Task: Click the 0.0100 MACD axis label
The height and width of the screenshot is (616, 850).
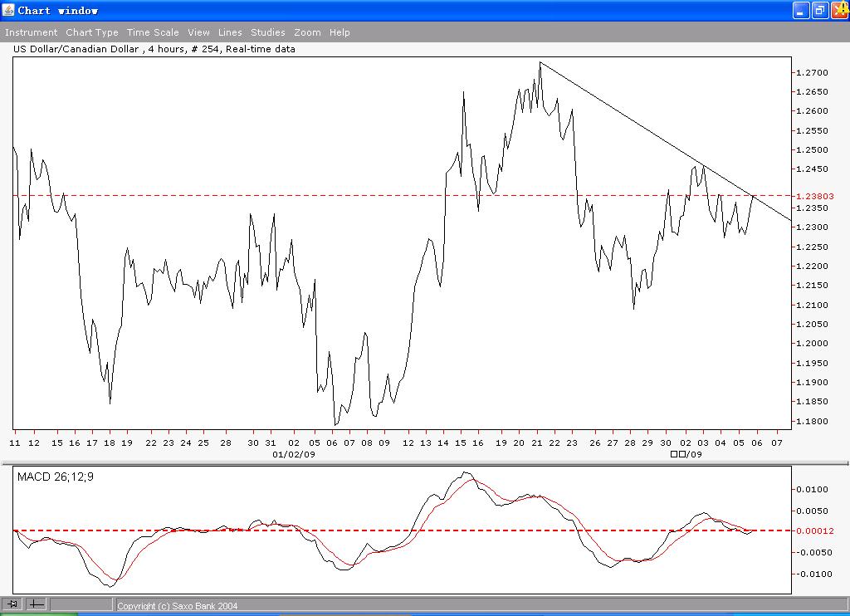Action: (x=812, y=489)
